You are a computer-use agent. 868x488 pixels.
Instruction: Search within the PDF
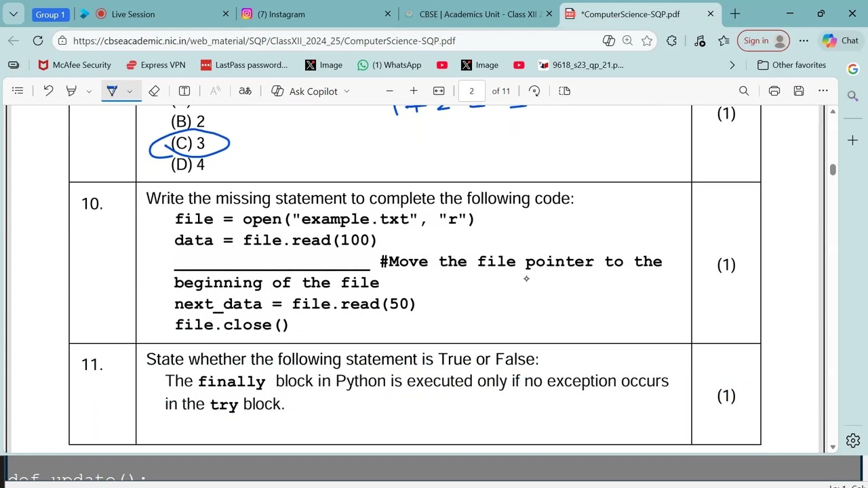click(744, 91)
